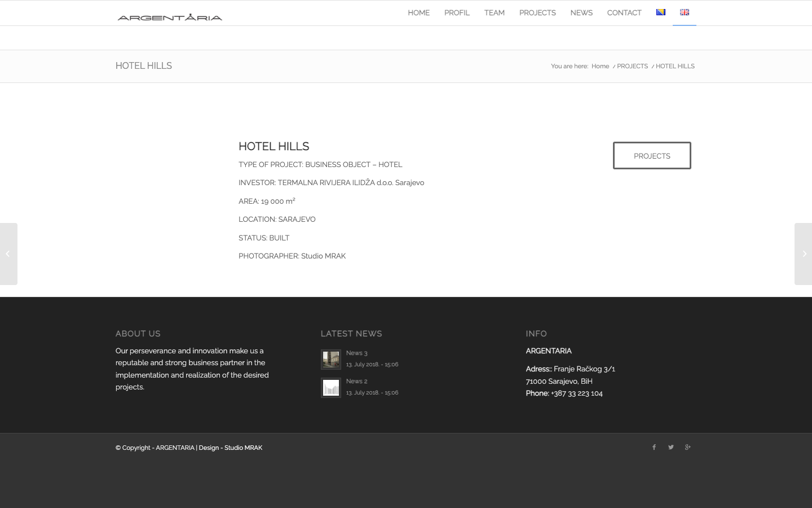812x508 pixels.
Task: Click the News 3 date 13. July 2018
Action: click(372, 365)
